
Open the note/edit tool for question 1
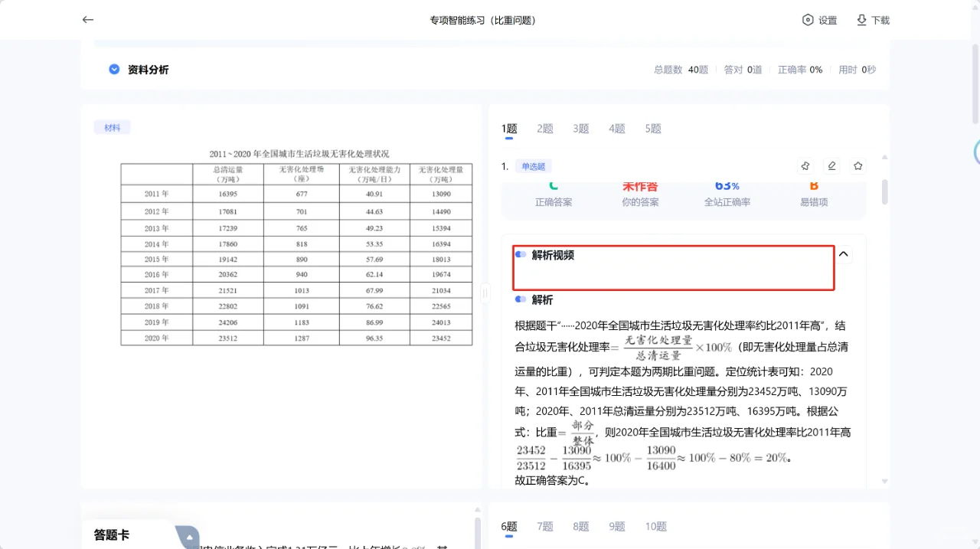tap(831, 165)
